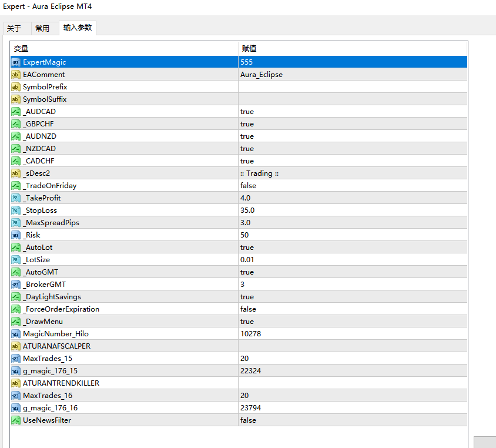Toggle the _AutoLot true value
Image resolution: width=496 pixels, height=448 pixels.
353,248
